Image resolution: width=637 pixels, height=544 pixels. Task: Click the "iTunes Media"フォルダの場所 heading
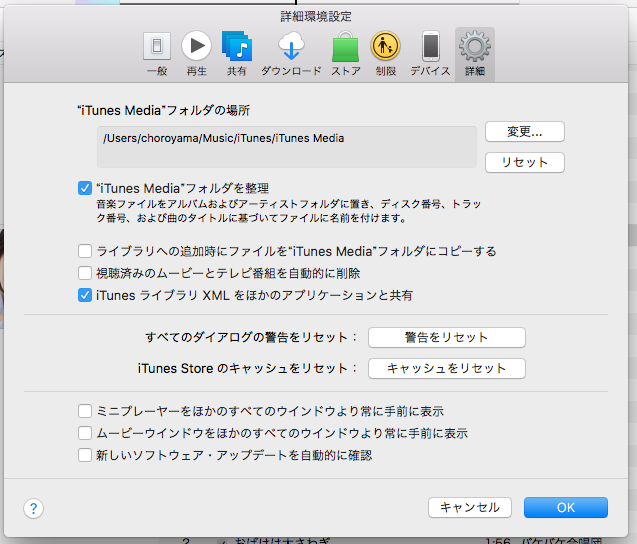click(x=163, y=111)
